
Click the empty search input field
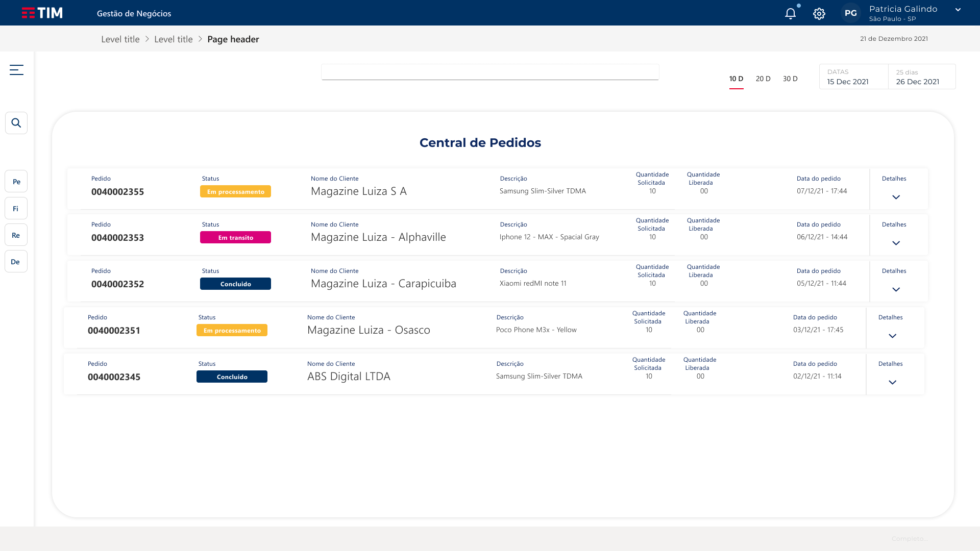490,72
